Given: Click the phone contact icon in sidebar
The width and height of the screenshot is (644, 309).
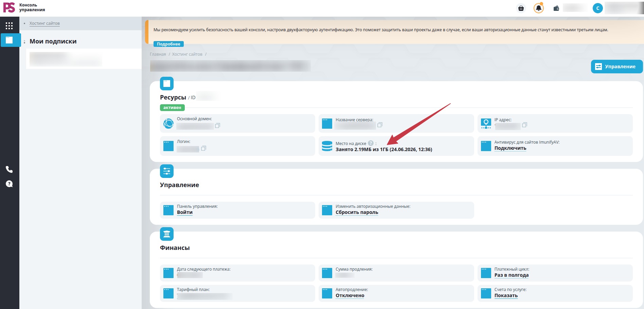Looking at the screenshot, I should (9, 169).
